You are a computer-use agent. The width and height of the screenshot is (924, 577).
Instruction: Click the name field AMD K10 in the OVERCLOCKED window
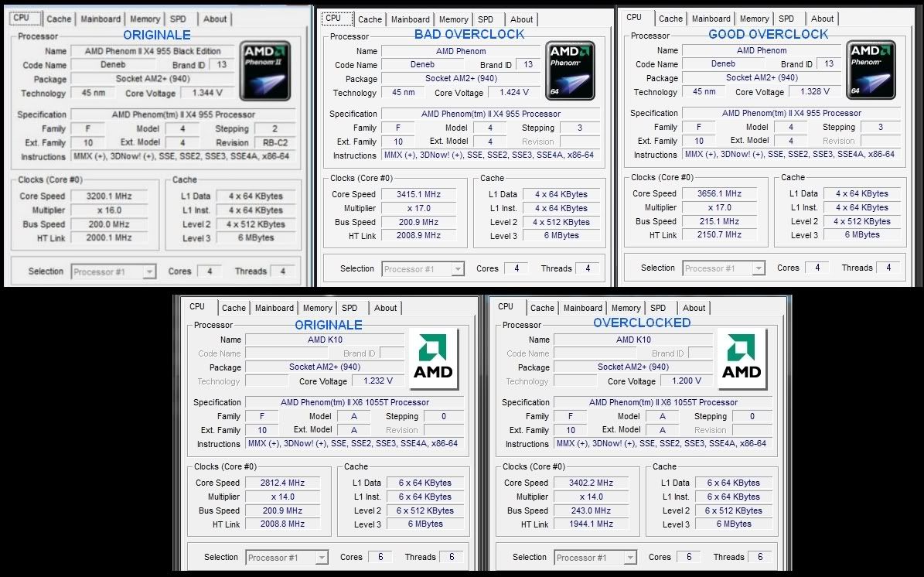click(x=633, y=340)
